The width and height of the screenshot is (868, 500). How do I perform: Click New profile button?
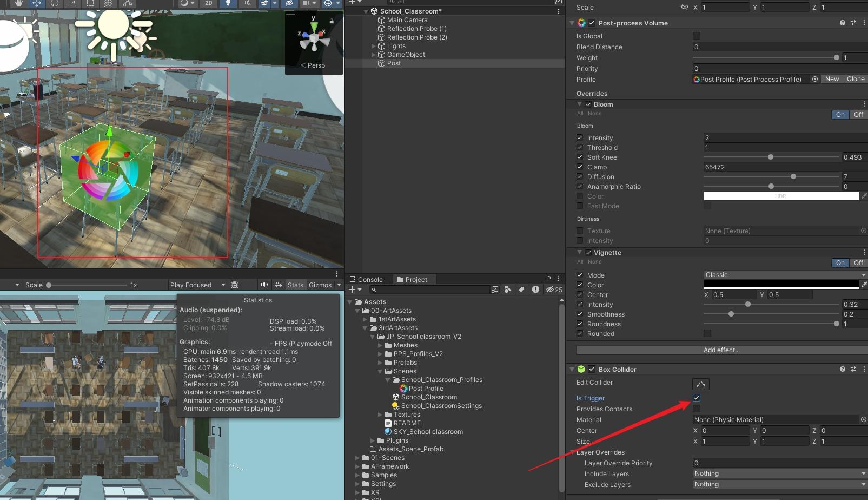(x=832, y=79)
